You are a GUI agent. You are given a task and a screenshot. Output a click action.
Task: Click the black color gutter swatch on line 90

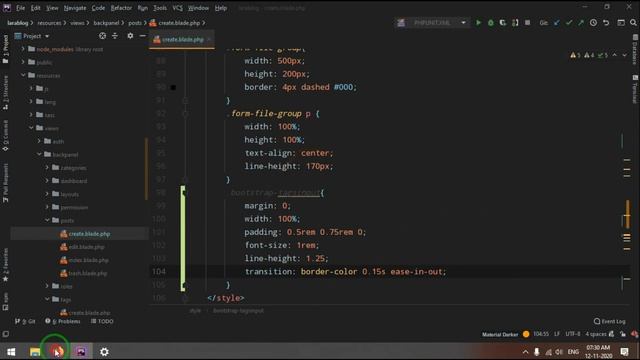click(173, 87)
